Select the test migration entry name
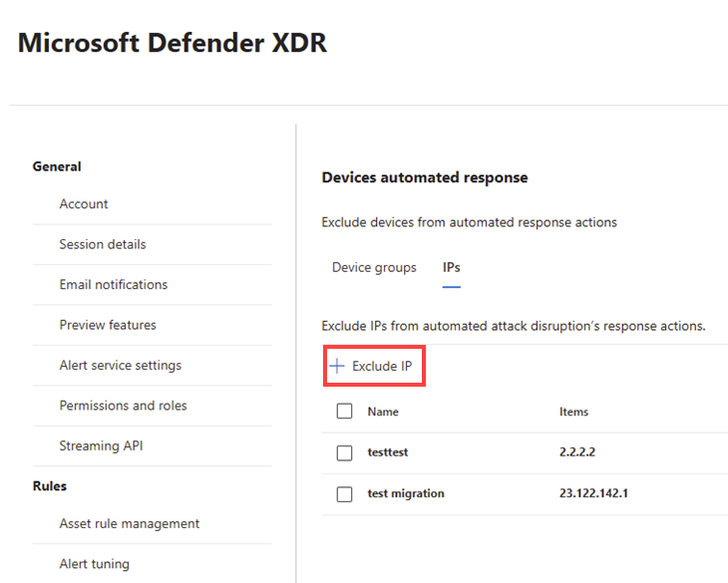Viewport: 728px width, 583px height. pyautogui.click(x=406, y=493)
